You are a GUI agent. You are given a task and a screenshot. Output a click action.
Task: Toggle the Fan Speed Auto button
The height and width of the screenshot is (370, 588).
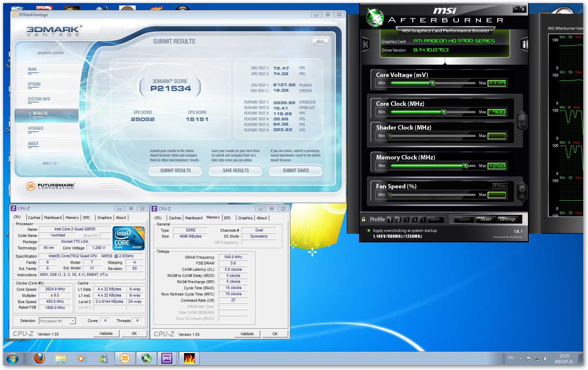tap(500, 186)
